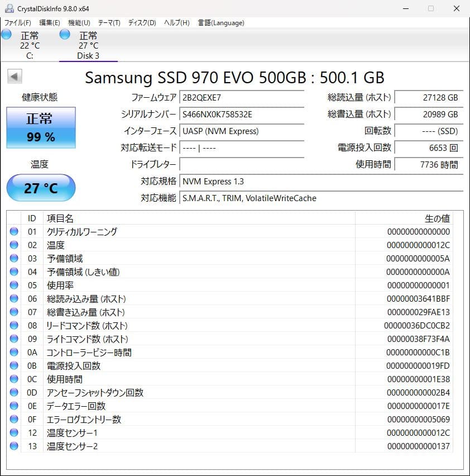Viewport: 470px width, 476px height.
Task: Click the ID column header
Action: [x=32, y=218]
